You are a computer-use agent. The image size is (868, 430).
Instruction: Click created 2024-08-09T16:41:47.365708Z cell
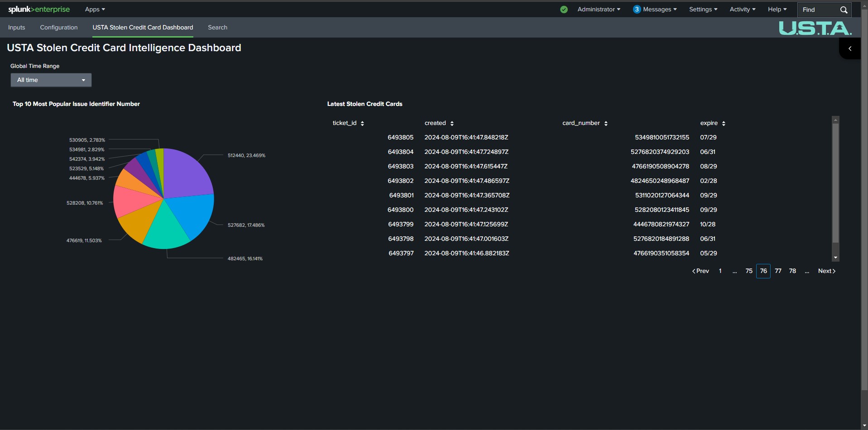467,196
